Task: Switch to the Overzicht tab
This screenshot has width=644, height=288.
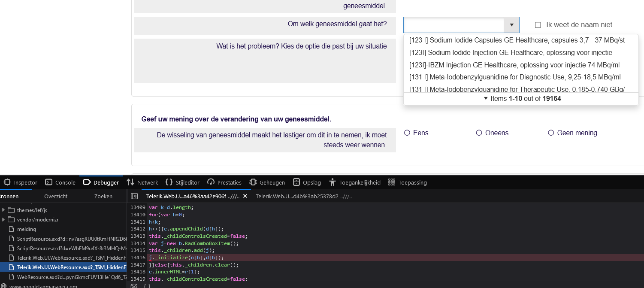Action: point(56,196)
